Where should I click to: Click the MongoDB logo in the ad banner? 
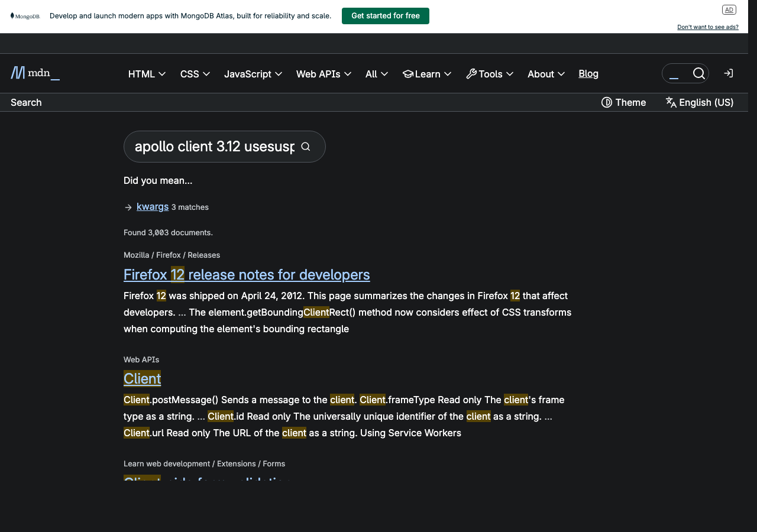25,16
